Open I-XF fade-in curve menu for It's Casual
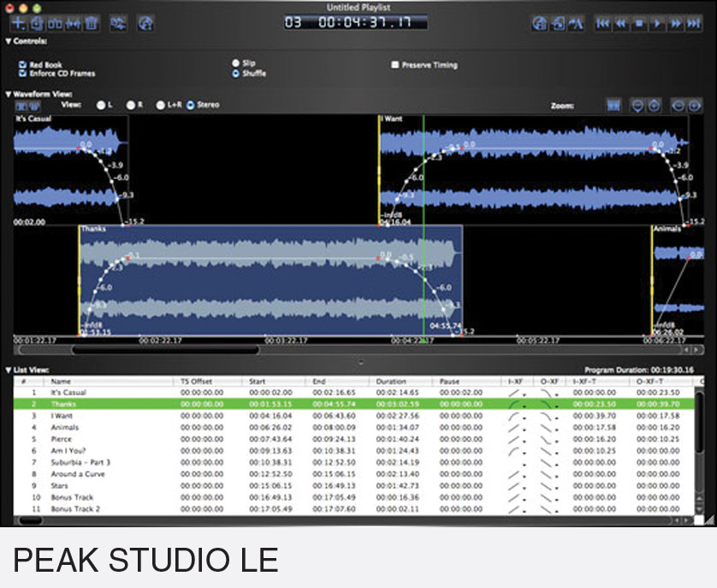This screenshot has height=588, width=717. pyautogui.click(x=517, y=393)
